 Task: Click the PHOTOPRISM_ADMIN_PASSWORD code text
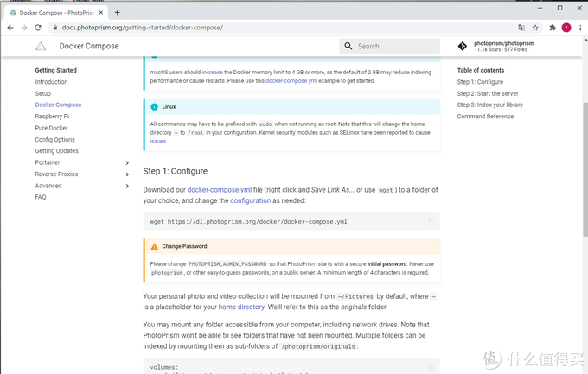[227, 263]
